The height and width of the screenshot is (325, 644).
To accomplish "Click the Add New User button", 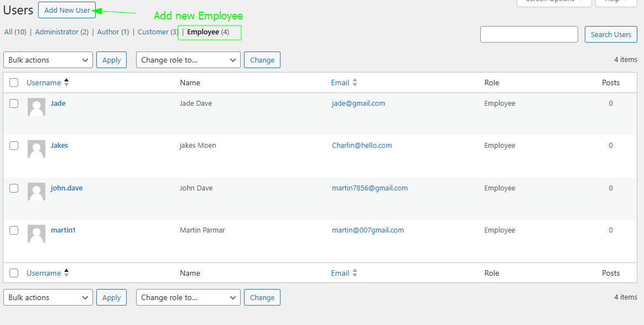I will click(66, 10).
